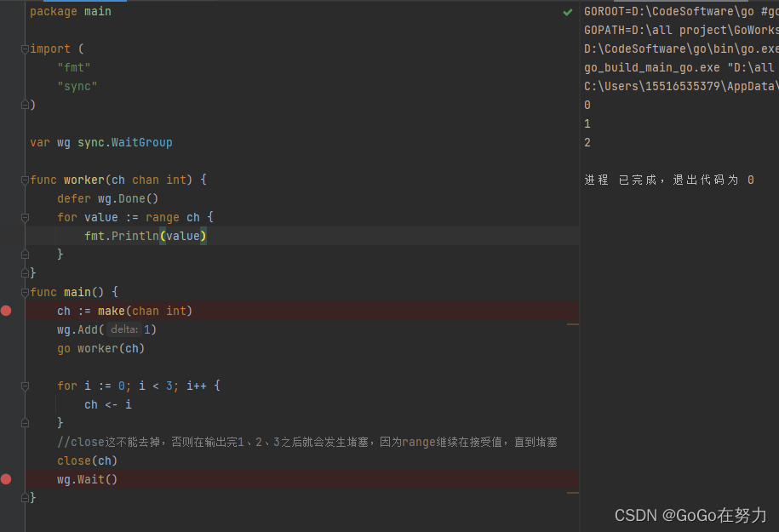The height and width of the screenshot is (532, 779).
Task: Collapse the func worker fold marker
Action: [25, 180]
